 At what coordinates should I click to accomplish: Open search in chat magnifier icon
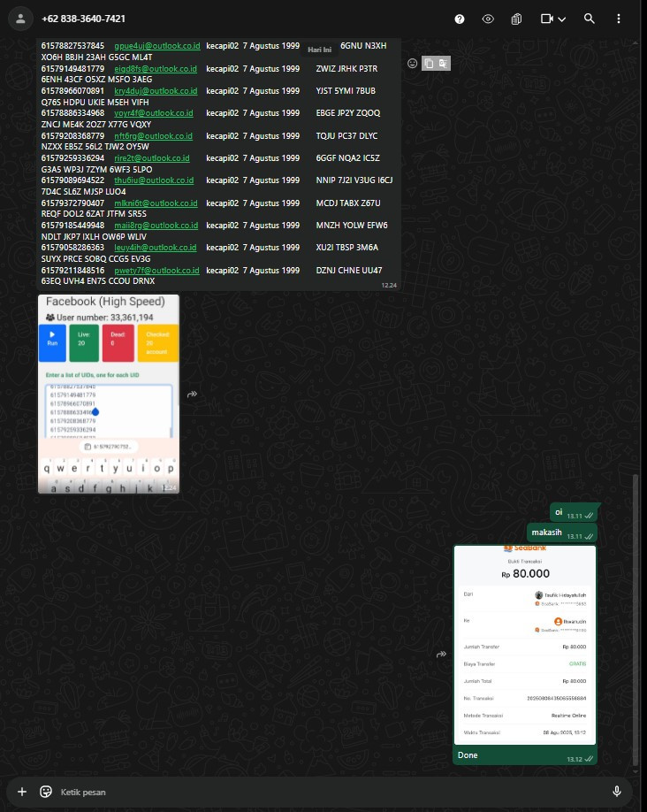[x=589, y=19]
